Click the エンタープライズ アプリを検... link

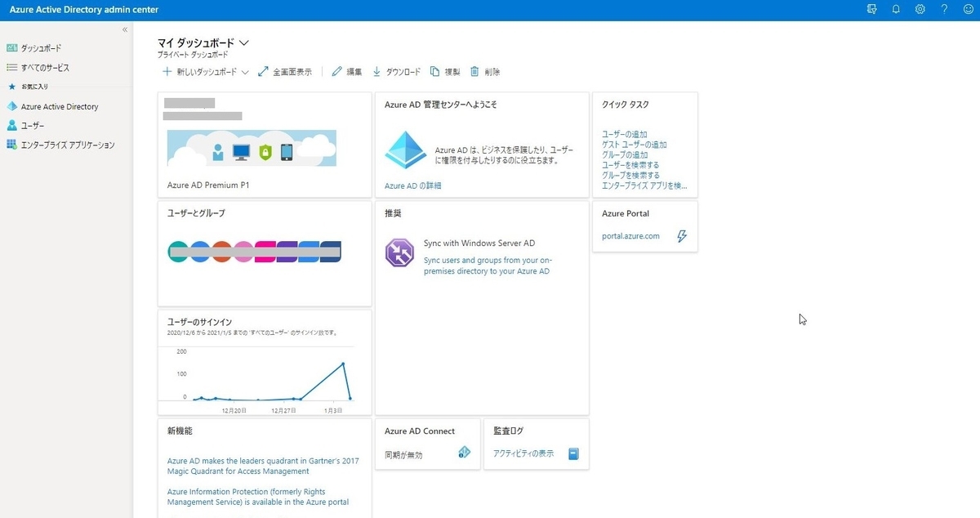point(644,185)
